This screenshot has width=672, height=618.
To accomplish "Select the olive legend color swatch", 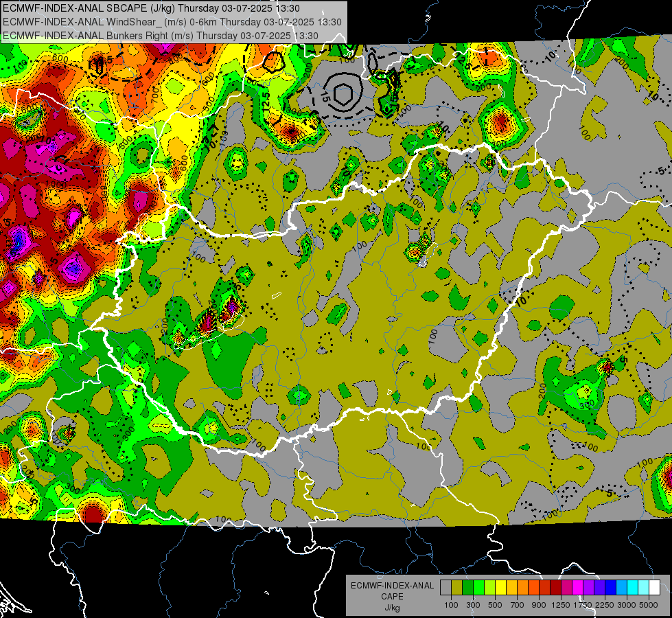I will [457, 588].
